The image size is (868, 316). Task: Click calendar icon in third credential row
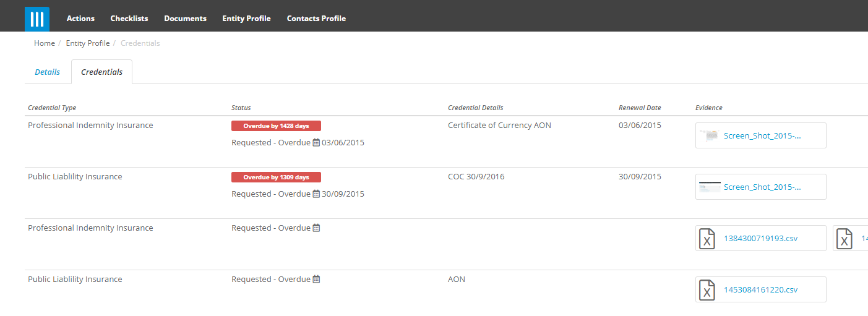pyautogui.click(x=316, y=228)
